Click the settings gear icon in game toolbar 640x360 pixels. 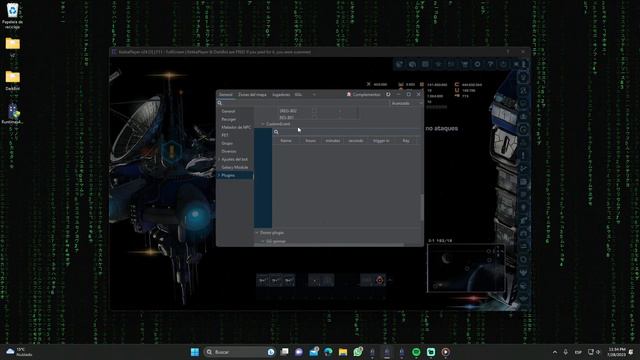478,64
